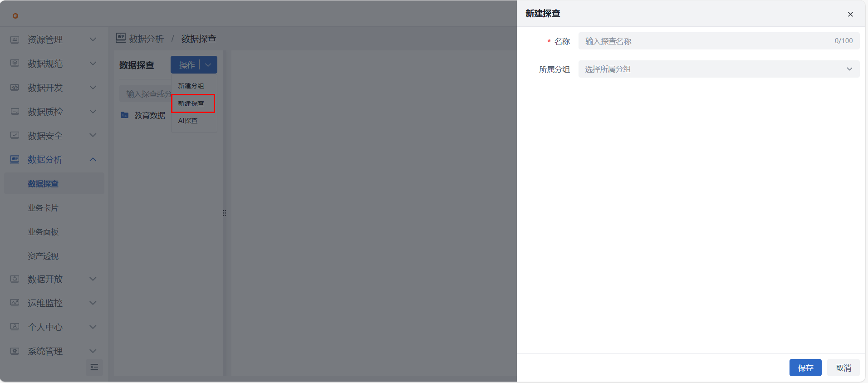Open the 选择所属分组 dropdown

coord(719,69)
